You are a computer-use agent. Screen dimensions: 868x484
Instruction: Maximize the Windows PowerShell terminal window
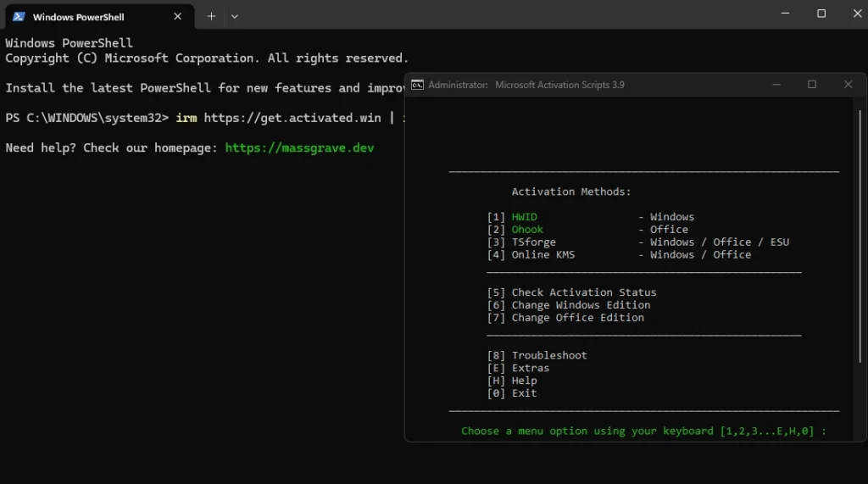point(821,14)
